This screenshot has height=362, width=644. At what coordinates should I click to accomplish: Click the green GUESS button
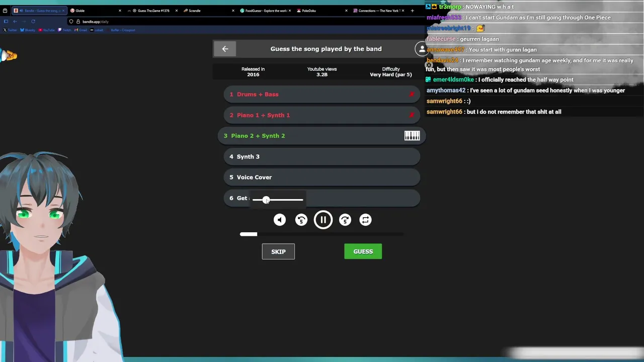363,251
